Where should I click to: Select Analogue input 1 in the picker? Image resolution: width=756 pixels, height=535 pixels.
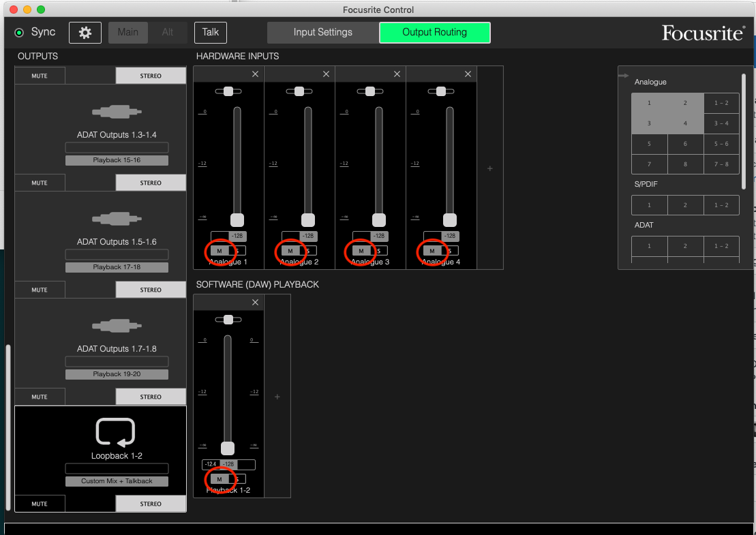click(x=649, y=103)
